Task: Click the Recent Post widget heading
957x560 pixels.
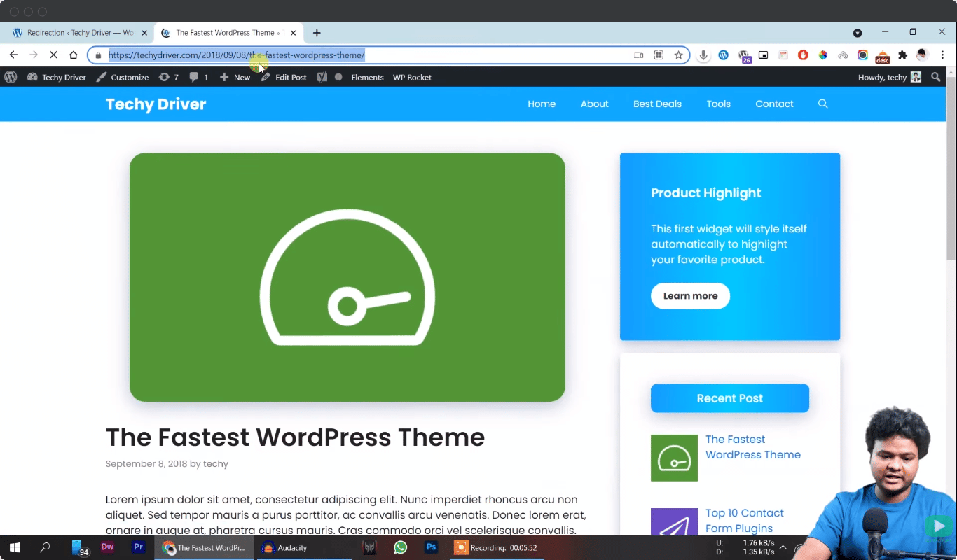Action: [x=730, y=398]
